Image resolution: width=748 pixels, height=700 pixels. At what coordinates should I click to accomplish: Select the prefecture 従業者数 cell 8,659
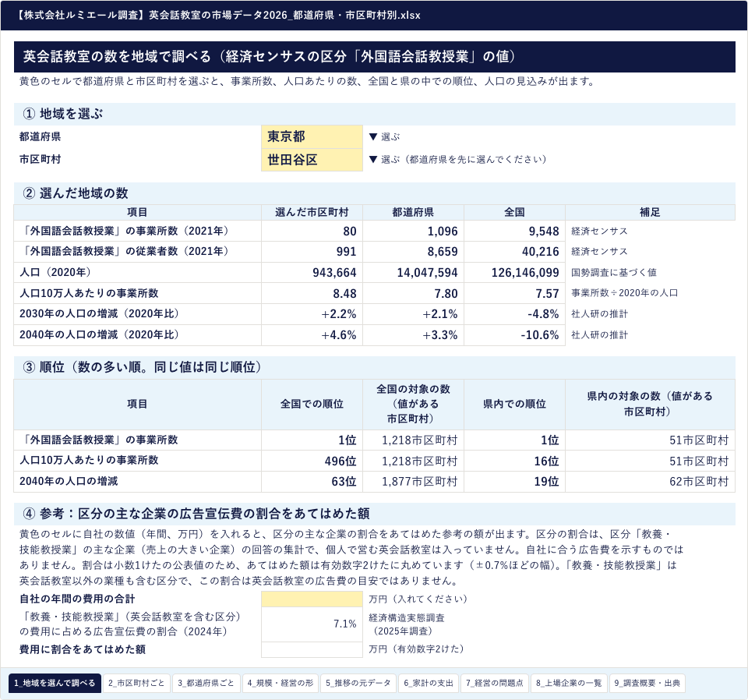pos(413,252)
